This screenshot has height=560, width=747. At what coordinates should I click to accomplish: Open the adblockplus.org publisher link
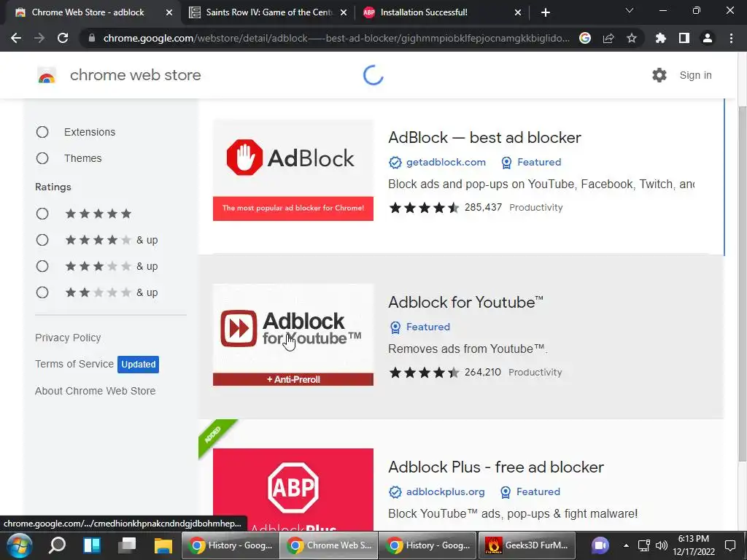click(x=446, y=491)
